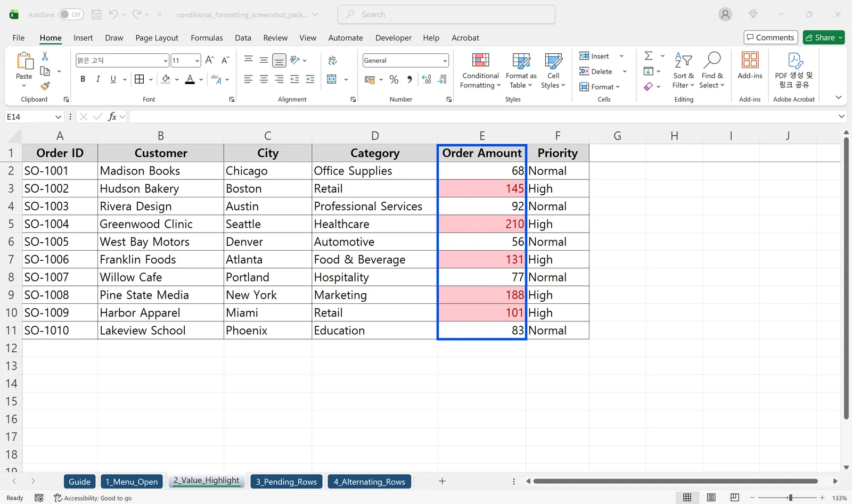Toggle Center horizontal alignment
Screen dimensions: 852x504
264,79
